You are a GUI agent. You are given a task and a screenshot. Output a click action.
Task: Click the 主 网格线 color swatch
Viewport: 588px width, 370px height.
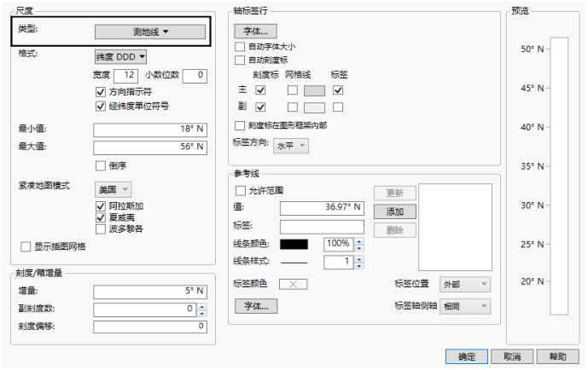314,90
